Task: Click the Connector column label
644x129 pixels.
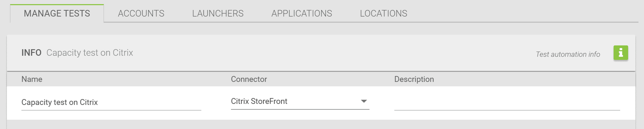Action: coord(249,79)
